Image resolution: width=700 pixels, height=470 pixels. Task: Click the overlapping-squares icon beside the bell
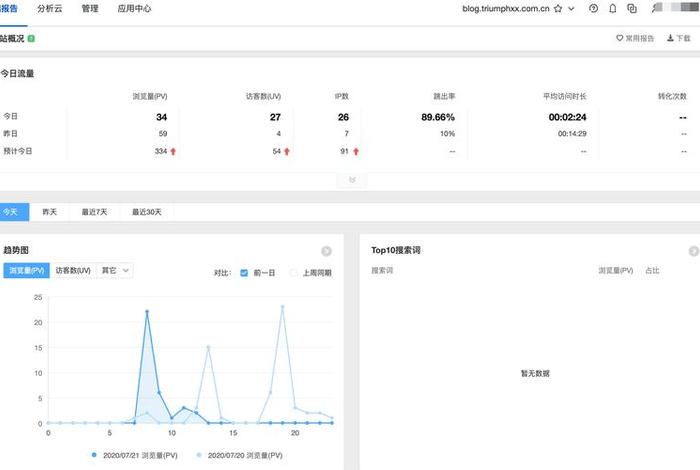pos(632,8)
